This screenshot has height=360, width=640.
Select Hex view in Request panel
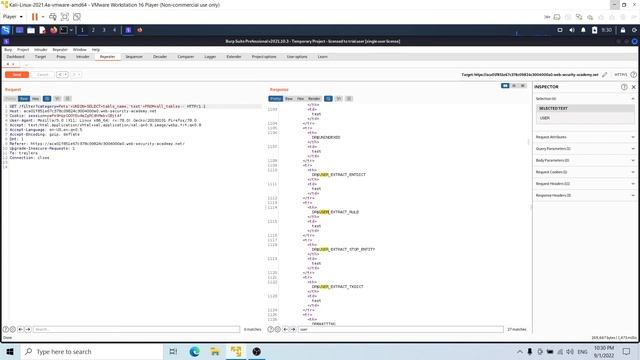(36, 99)
